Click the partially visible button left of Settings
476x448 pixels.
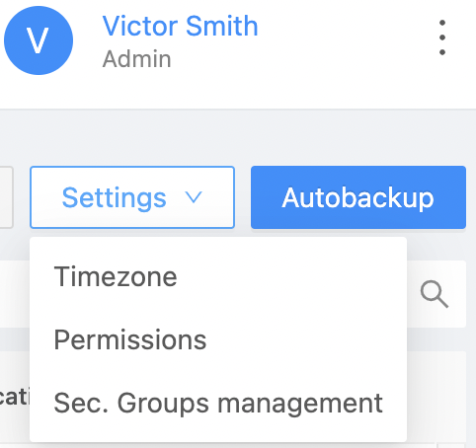click(x=6, y=197)
